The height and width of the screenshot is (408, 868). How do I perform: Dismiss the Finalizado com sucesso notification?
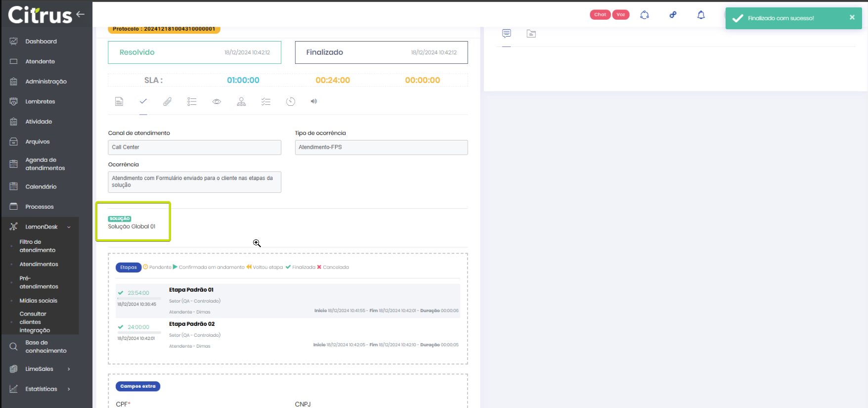(852, 17)
